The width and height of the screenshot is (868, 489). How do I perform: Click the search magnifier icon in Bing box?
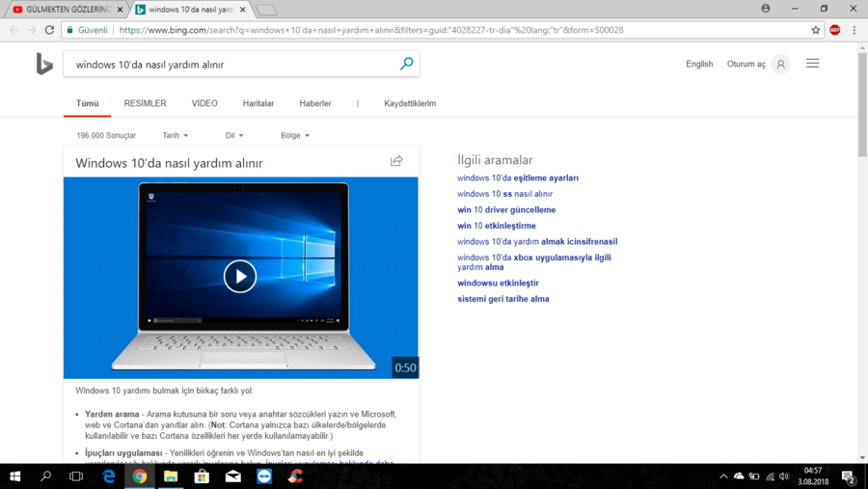point(406,64)
